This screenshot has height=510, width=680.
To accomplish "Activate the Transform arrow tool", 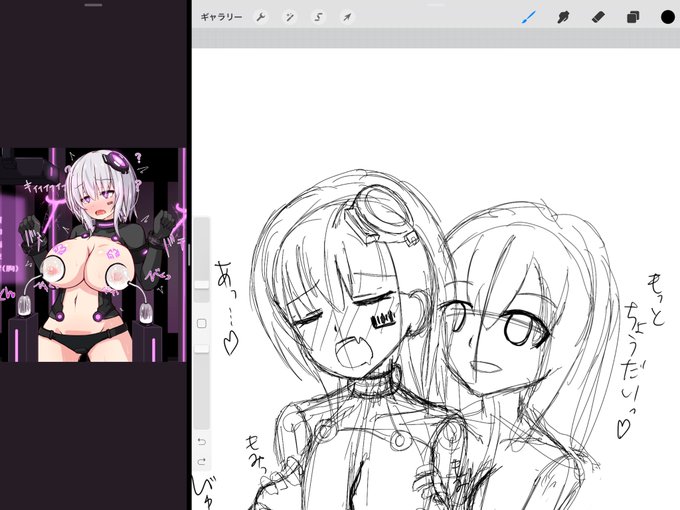I will (347, 17).
